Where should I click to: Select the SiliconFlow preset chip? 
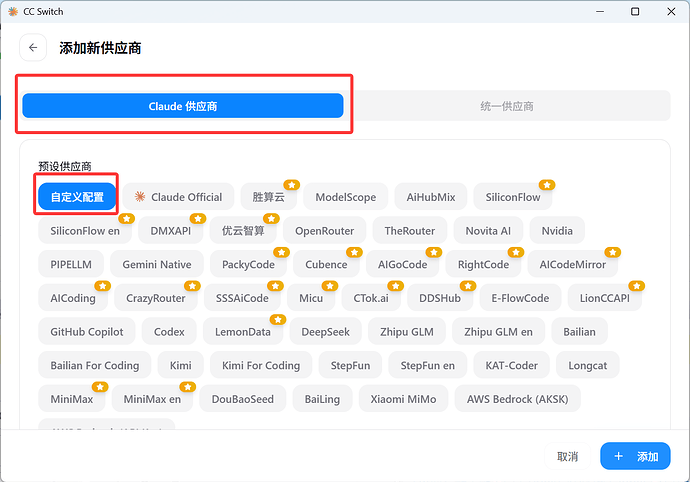(513, 197)
